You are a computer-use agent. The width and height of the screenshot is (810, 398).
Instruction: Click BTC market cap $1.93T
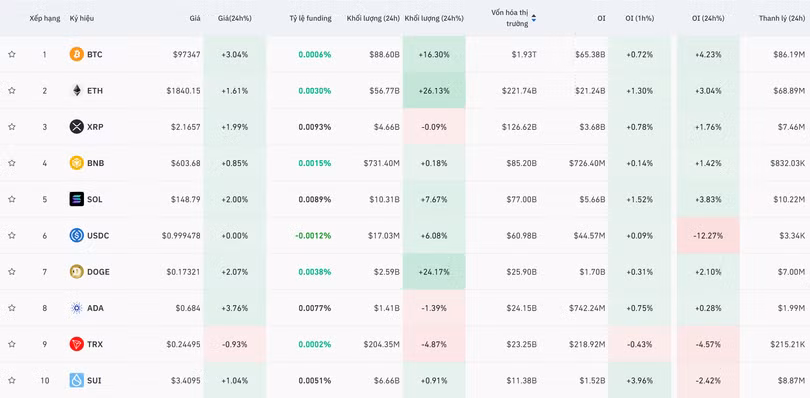[524, 54]
